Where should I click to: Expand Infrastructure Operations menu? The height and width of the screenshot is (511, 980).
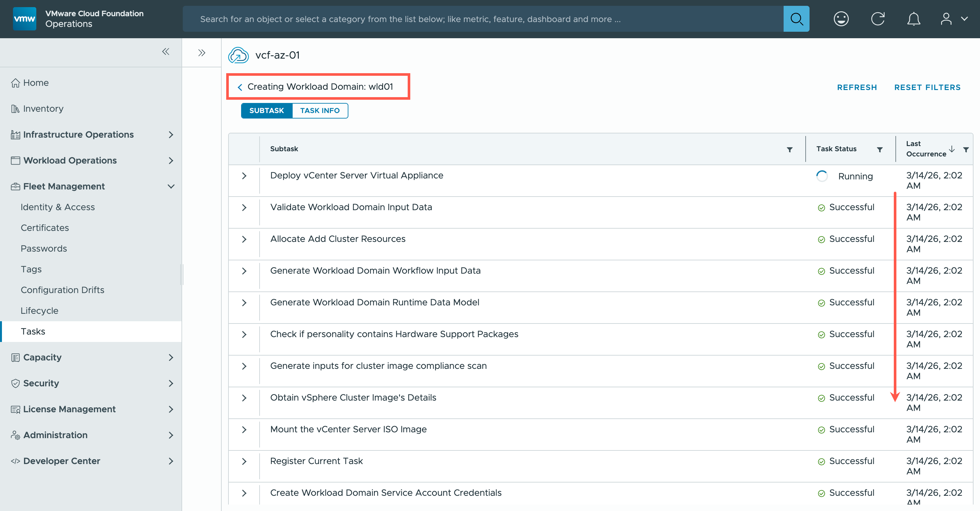[171, 135]
